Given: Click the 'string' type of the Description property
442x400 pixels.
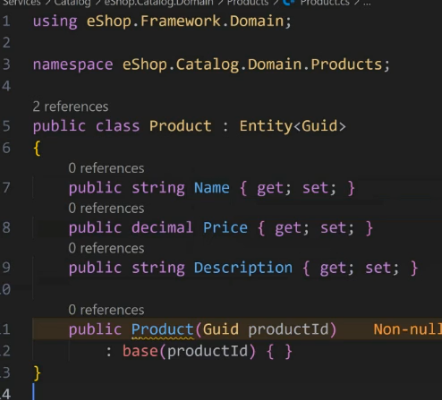Looking at the screenshot, I should coord(158,268).
